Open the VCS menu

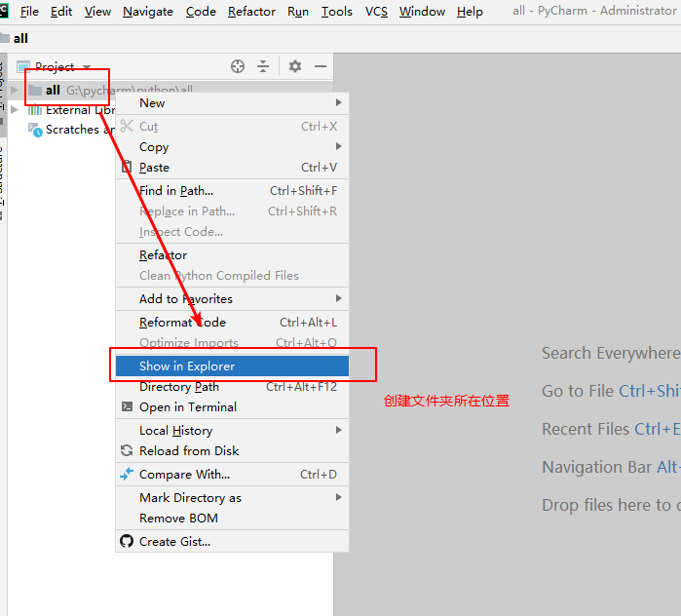(376, 12)
